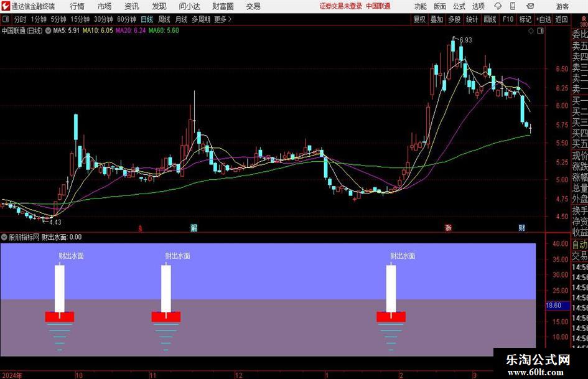Click the 证券交易未登录 login link
The image size is (588, 379).
341,6
